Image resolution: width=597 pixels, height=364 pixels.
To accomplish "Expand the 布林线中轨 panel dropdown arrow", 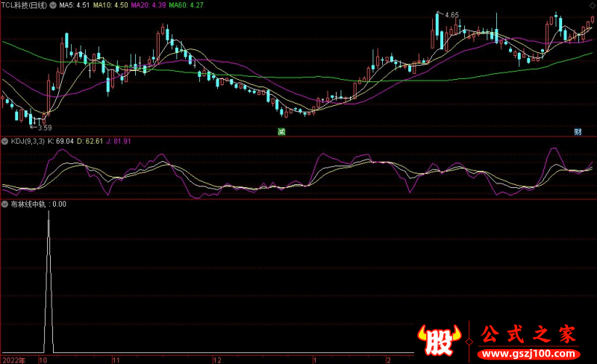I will click(4, 204).
